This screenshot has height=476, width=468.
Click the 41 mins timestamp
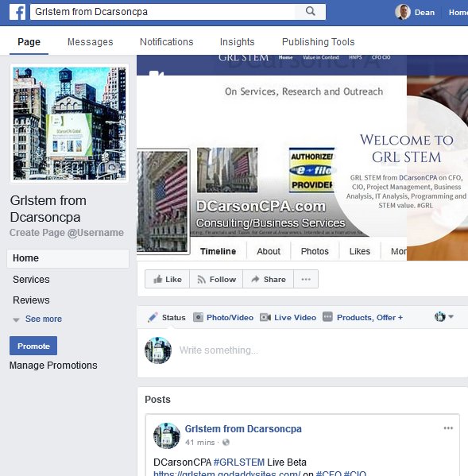(199, 443)
